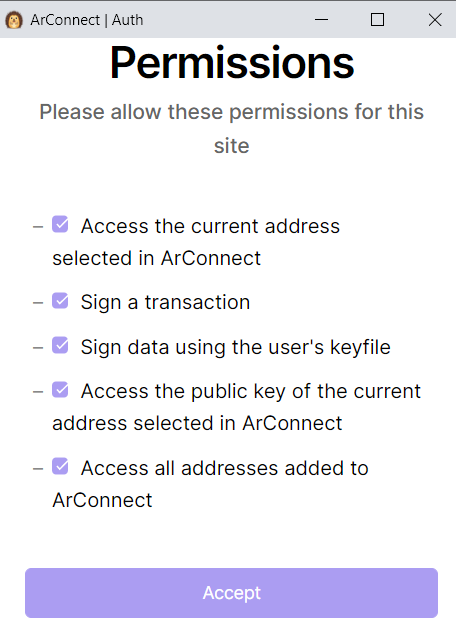This screenshot has height=630, width=456.
Task: Click the dash bullet before 'Access all addresses'
Action: [x=38, y=468]
